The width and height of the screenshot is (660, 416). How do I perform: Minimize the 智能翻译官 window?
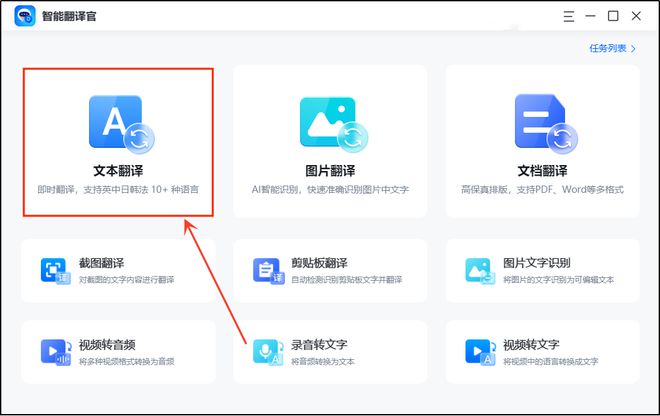pyautogui.click(x=591, y=16)
